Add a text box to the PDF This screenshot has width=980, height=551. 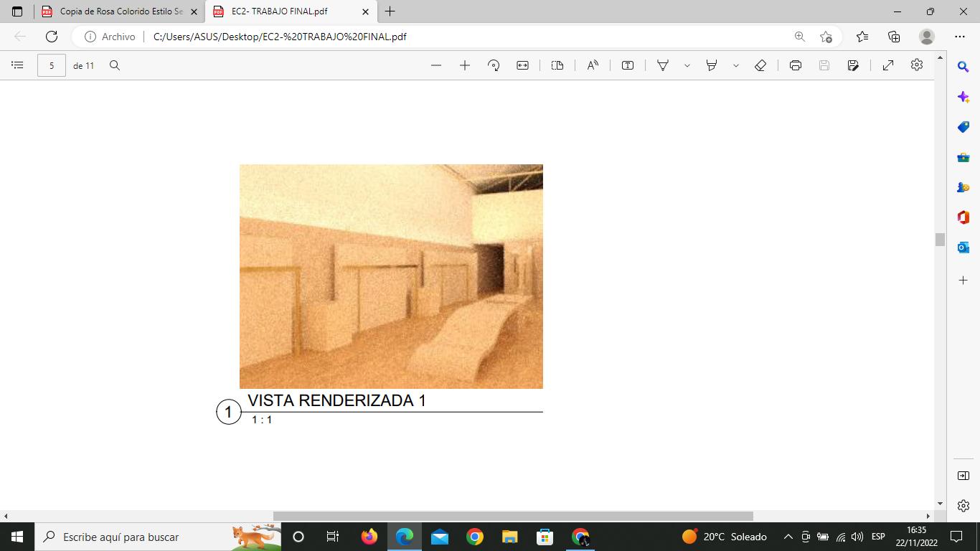(x=628, y=65)
